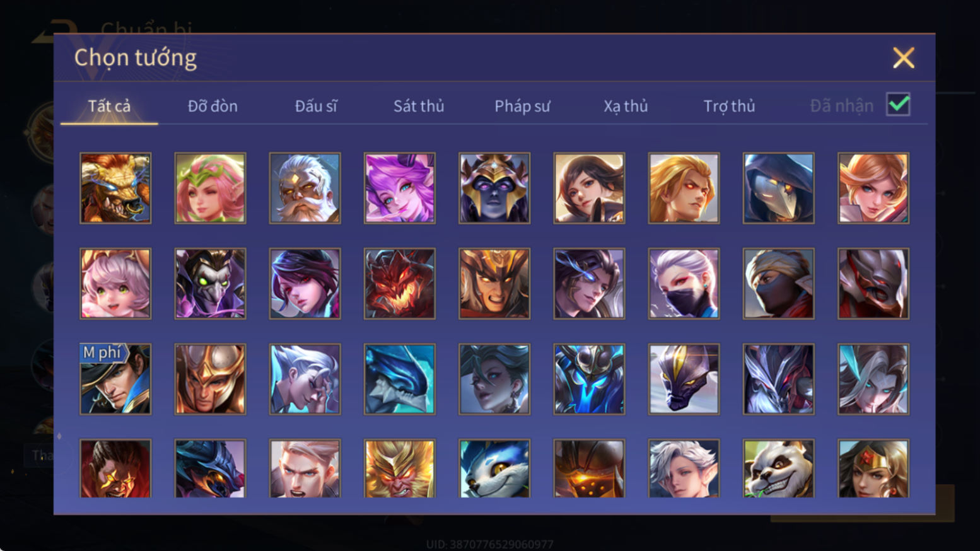
Task: Toggle the Đã nhận checkbox
Action: 898,105
